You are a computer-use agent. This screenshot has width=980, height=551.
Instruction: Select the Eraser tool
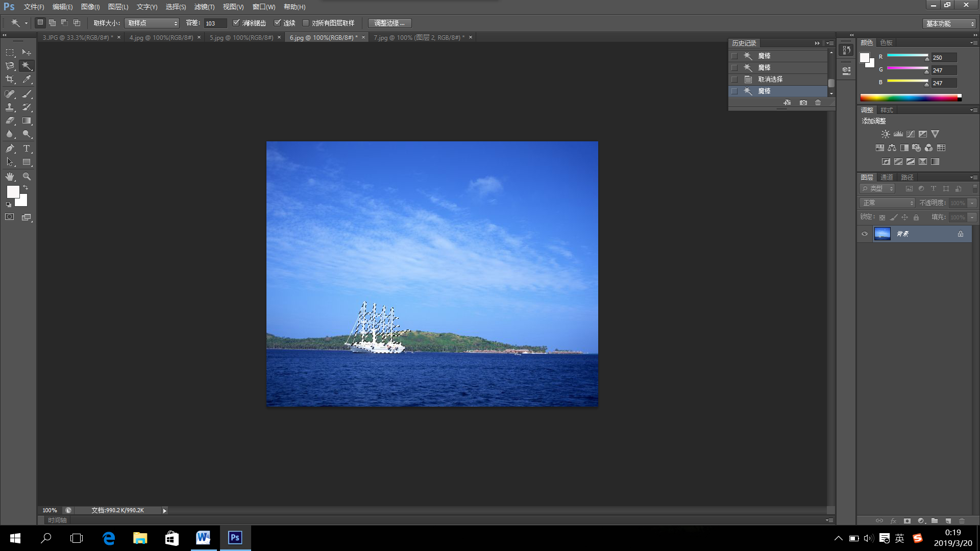pyautogui.click(x=10, y=121)
